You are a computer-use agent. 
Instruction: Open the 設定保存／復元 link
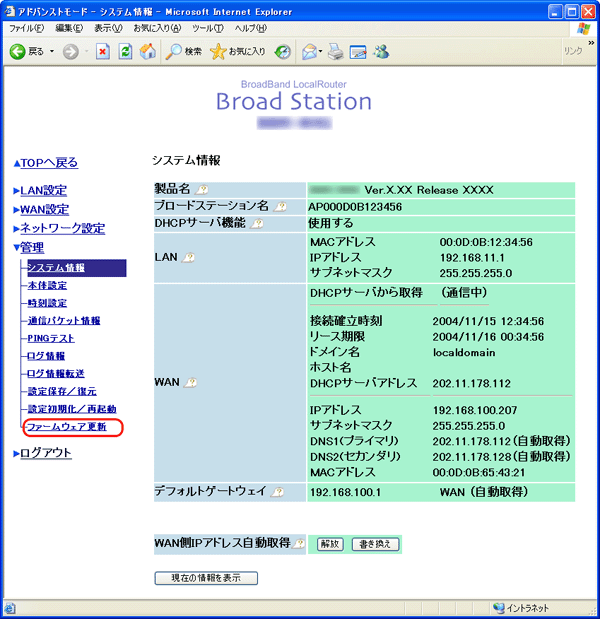point(62,391)
